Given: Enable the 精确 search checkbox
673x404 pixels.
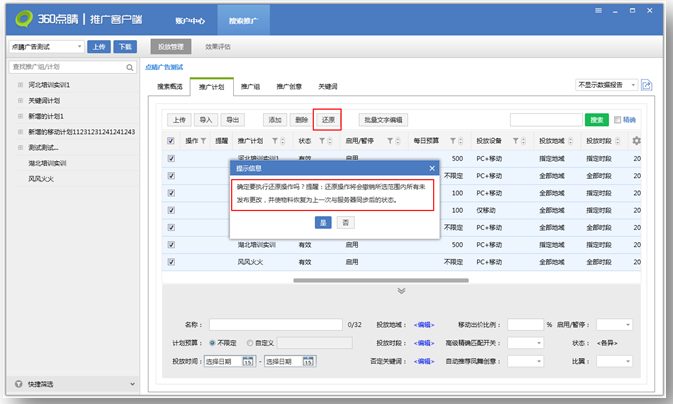Looking at the screenshot, I should [618, 120].
